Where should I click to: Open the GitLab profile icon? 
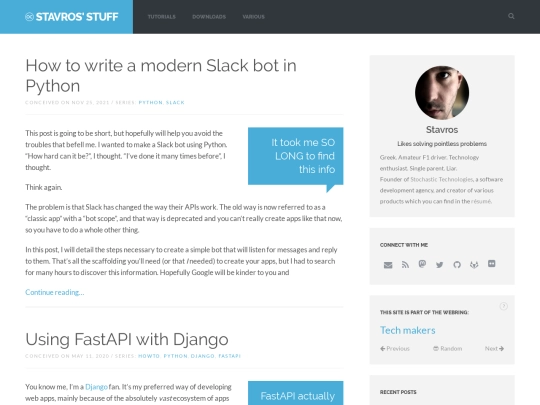(x=474, y=264)
